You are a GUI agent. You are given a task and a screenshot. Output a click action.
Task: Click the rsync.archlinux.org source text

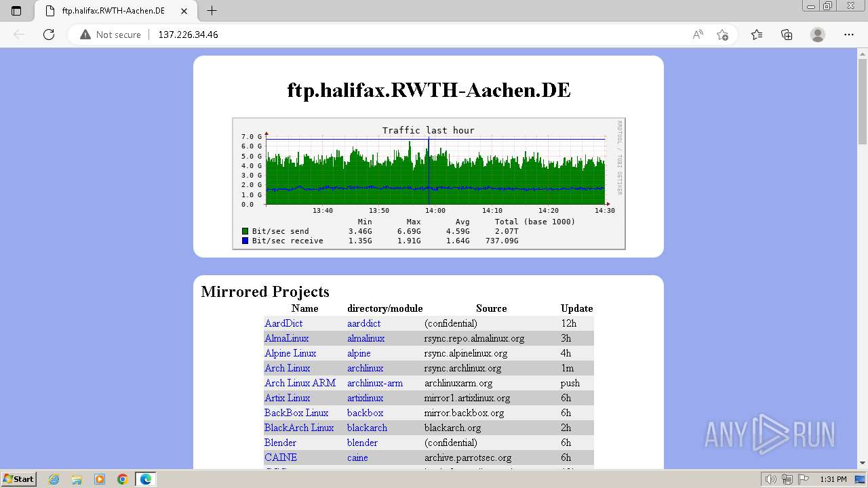(463, 368)
